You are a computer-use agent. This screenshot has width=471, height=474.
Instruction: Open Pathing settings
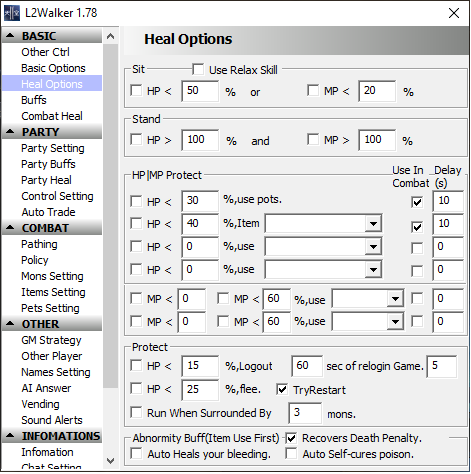39,244
